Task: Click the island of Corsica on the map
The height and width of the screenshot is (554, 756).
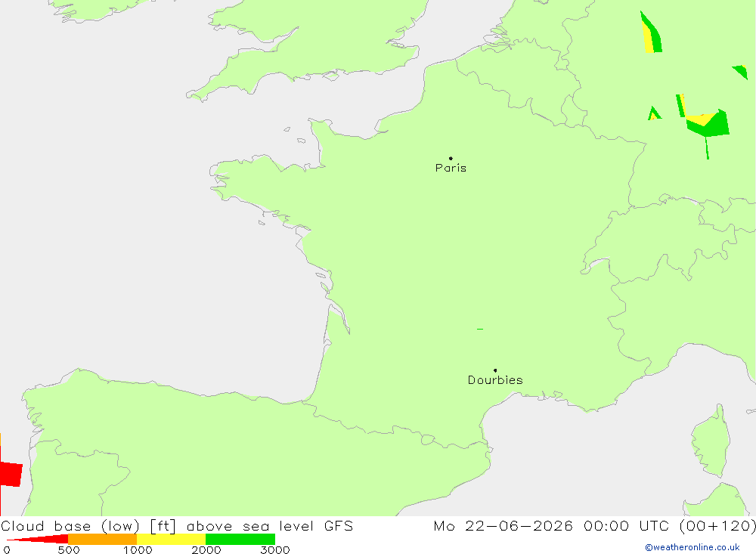Action: tap(711, 441)
